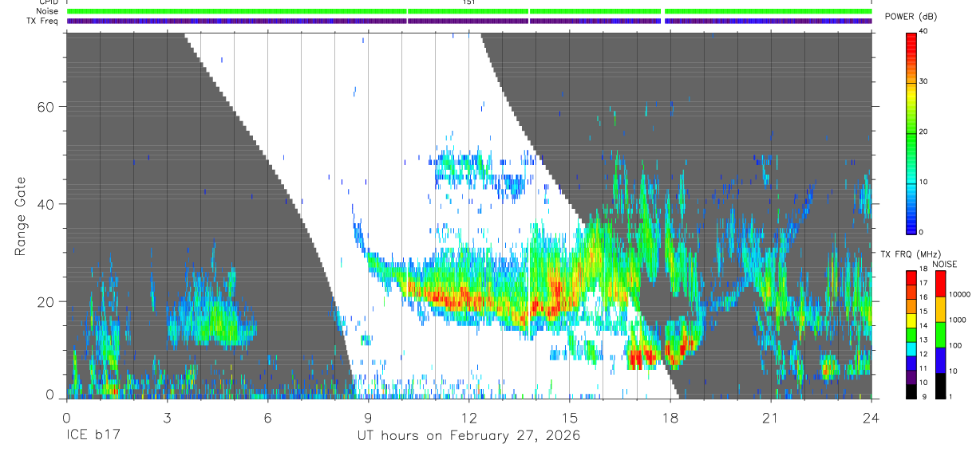Screen dimensions: 980x452
Task: Select red swatch of TX FRQ legend
Action: (911, 278)
